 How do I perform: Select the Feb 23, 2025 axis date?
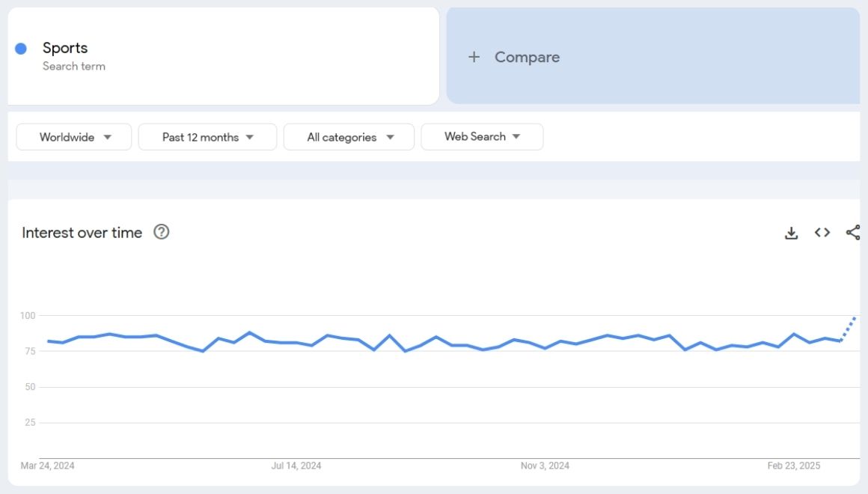tap(794, 466)
